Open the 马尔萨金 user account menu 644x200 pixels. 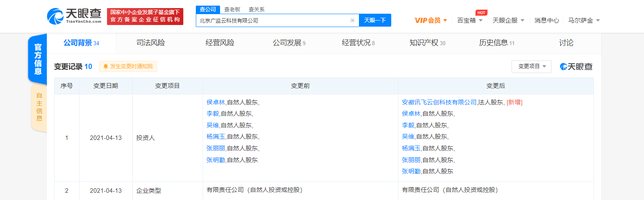point(584,20)
